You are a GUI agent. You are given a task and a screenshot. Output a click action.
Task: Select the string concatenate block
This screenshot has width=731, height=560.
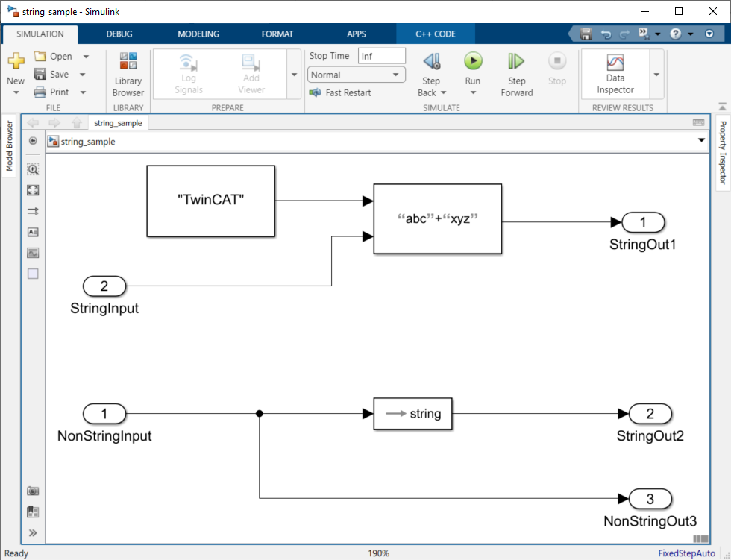[437, 218]
